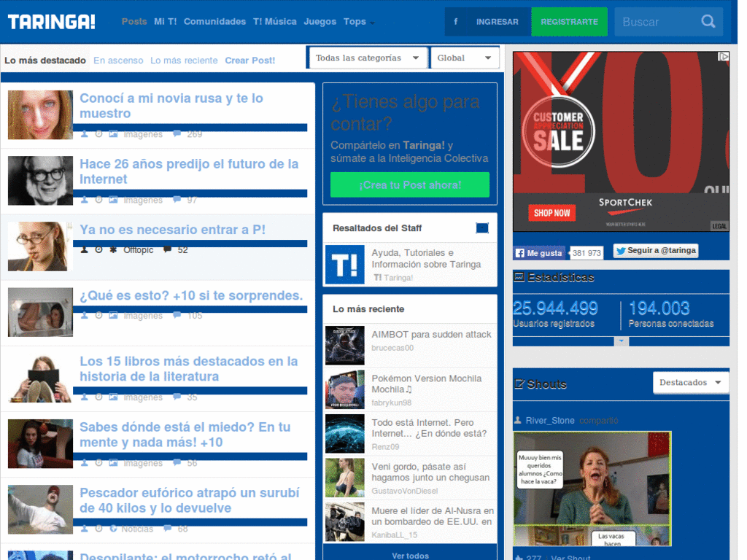This screenshot has width=747, height=560.
Task: Click the 25.944.499 Usuarios registrados stat
Action: click(555, 314)
